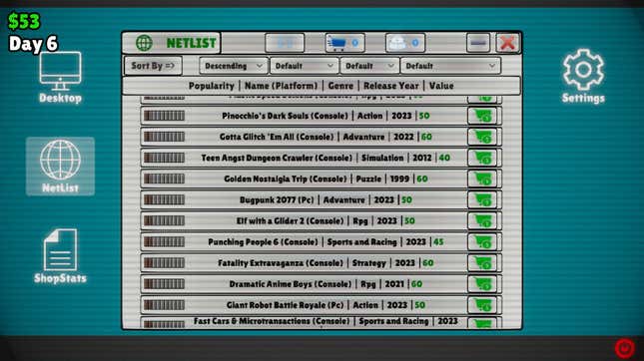The height and width of the screenshot is (361, 644).
Task: Open the NetList globe icon in sidebar
Action: [60, 167]
